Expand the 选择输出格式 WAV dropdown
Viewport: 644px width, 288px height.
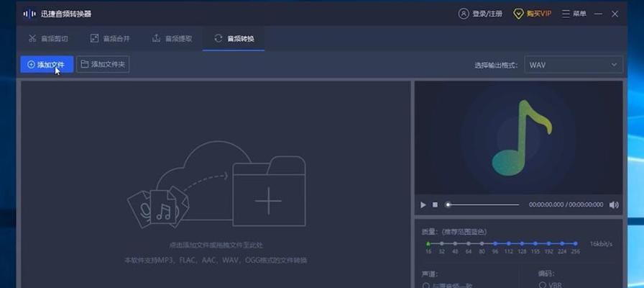click(574, 65)
